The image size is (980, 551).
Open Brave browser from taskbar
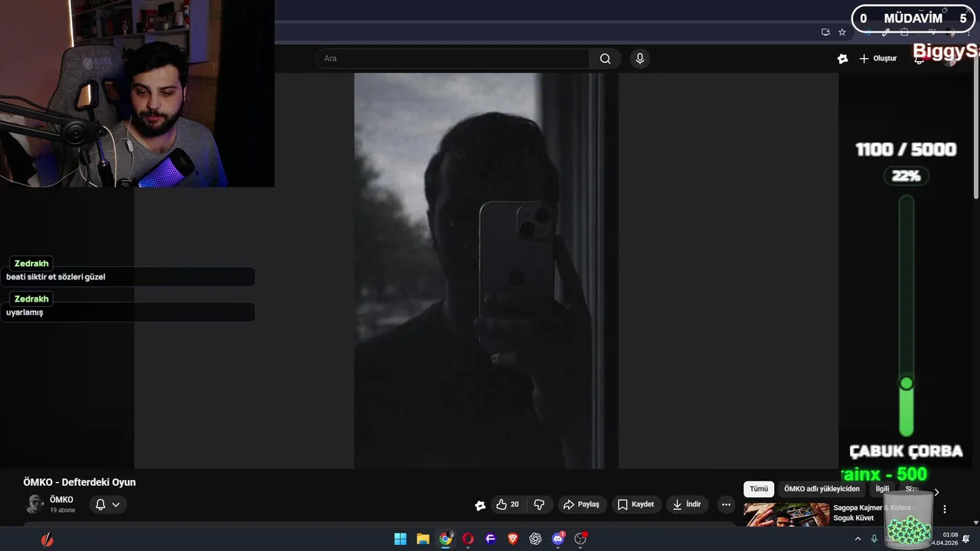(x=513, y=539)
